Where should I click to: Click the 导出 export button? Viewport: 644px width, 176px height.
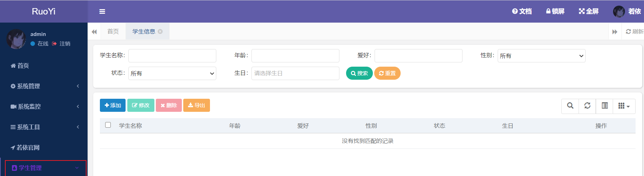click(197, 105)
